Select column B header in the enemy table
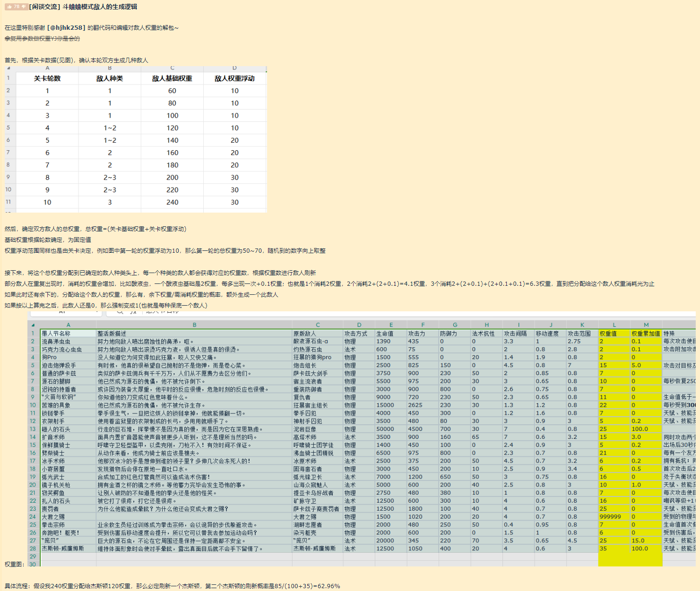 194,325
